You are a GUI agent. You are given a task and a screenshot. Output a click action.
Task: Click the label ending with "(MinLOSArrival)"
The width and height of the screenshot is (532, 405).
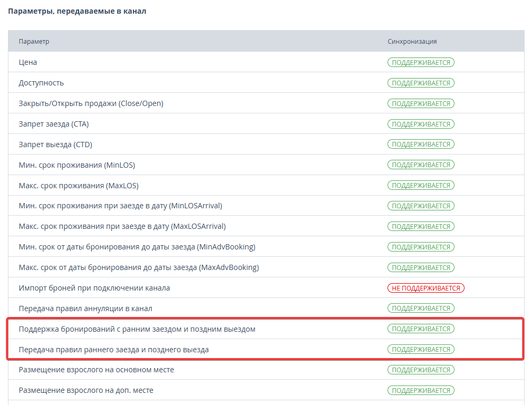coord(120,206)
